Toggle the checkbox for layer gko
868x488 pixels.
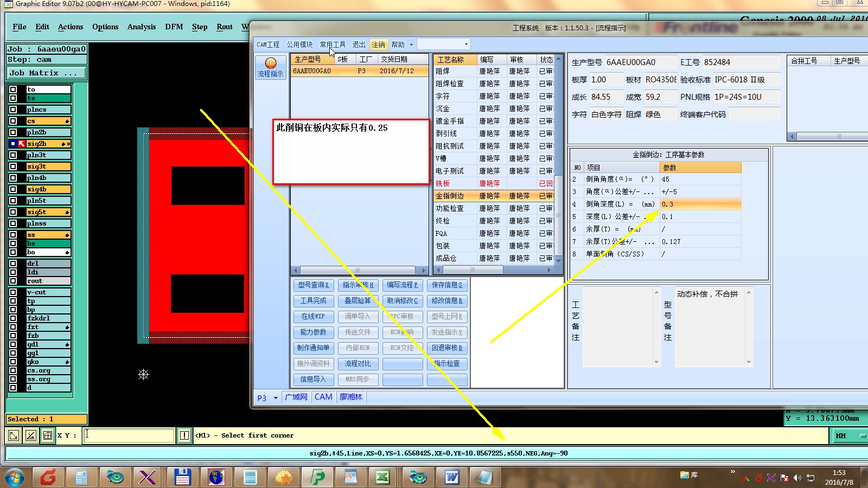click(x=13, y=362)
